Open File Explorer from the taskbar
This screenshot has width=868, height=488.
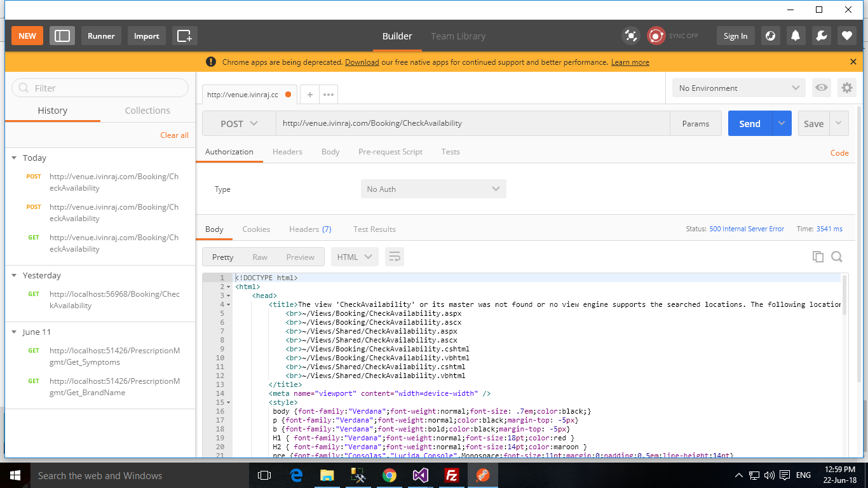point(327,475)
